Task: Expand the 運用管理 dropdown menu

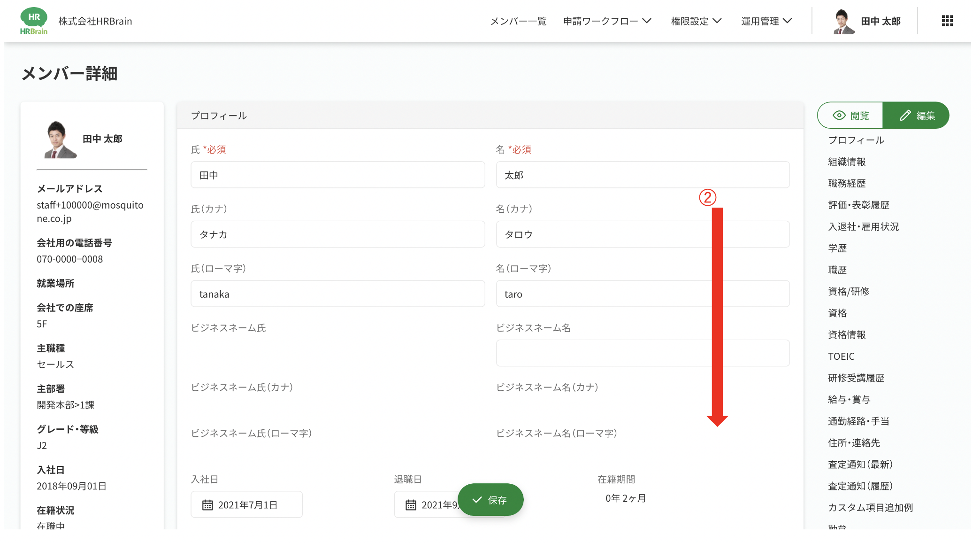Action: click(766, 21)
